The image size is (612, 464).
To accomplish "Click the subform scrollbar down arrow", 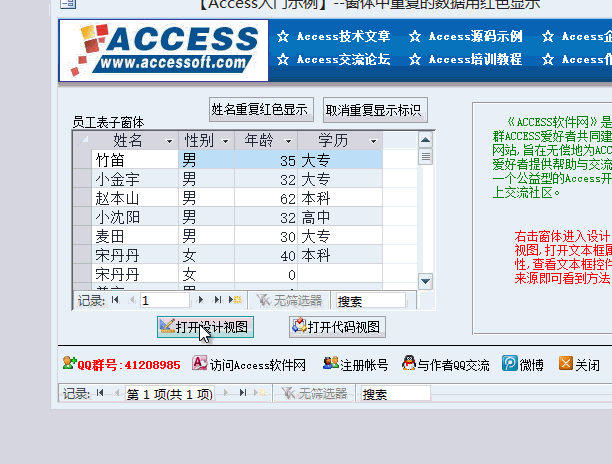I will (x=425, y=281).
